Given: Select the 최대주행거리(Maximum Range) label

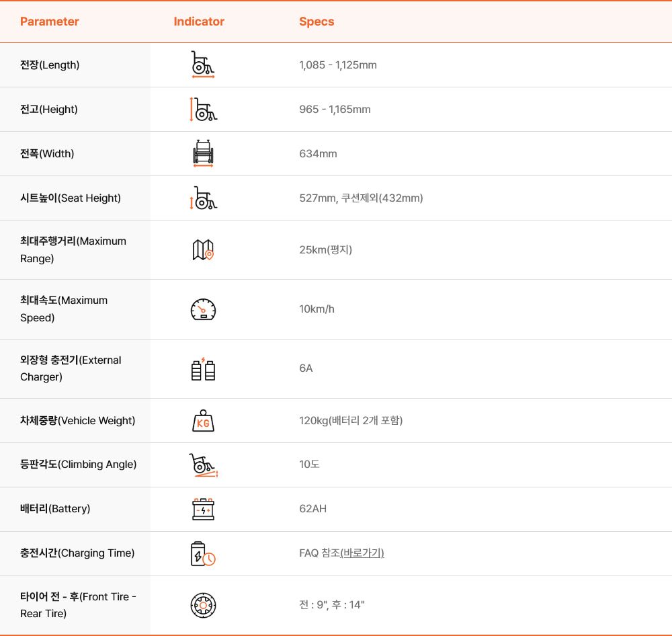Looking at the screenshot, I should point(73,249).
